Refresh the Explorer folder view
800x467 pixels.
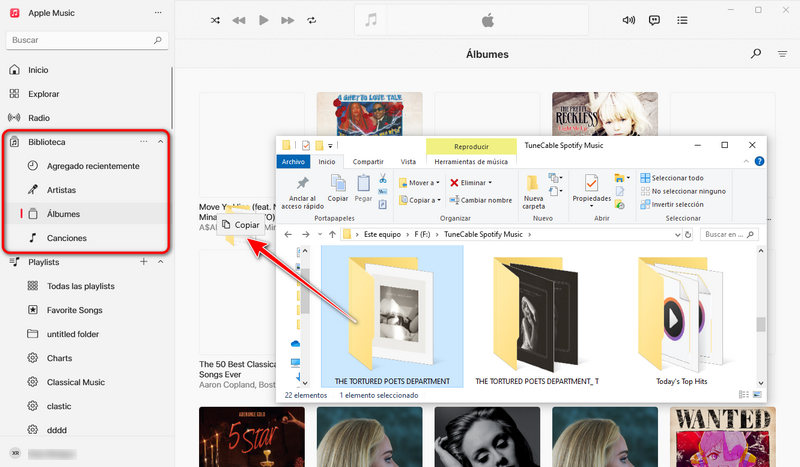[x=688, y=235]
